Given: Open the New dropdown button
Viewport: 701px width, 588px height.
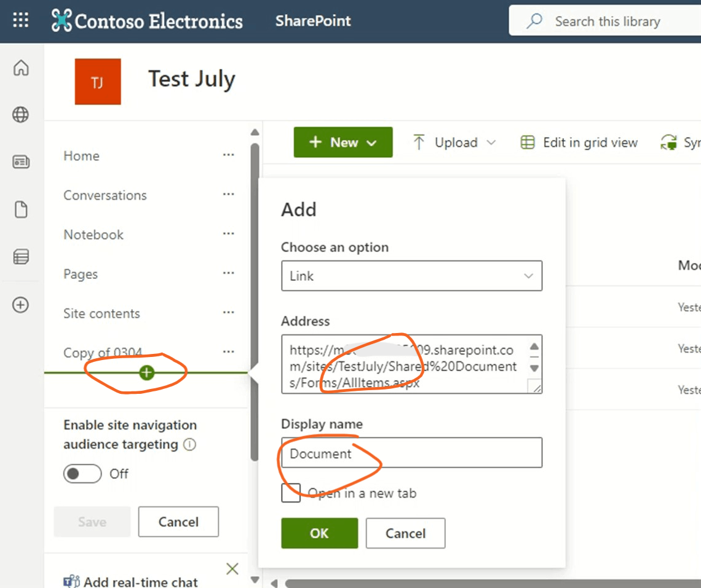Looking at the screenshot, I should coord(343,142).
